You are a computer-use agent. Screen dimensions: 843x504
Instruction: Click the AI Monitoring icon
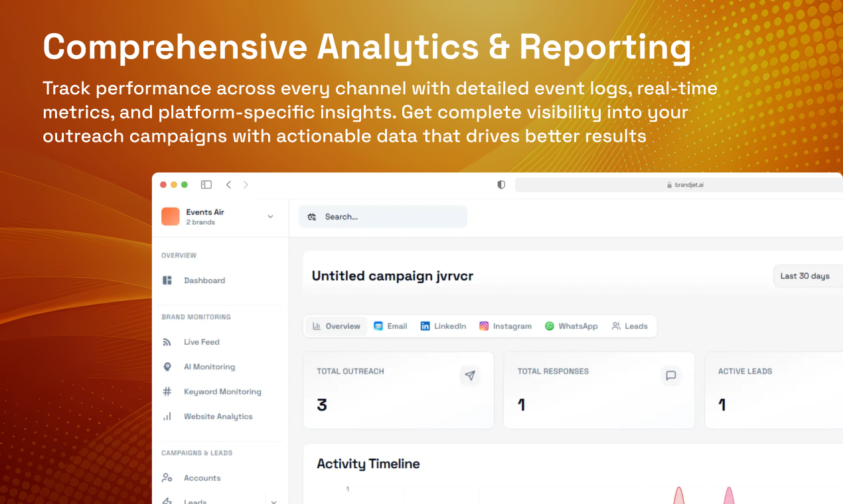point(167,367)
